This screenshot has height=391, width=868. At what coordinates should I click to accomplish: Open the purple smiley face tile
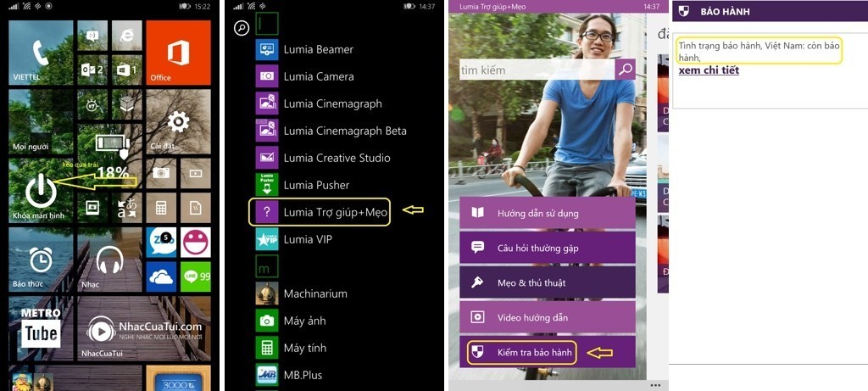[196, 242]
